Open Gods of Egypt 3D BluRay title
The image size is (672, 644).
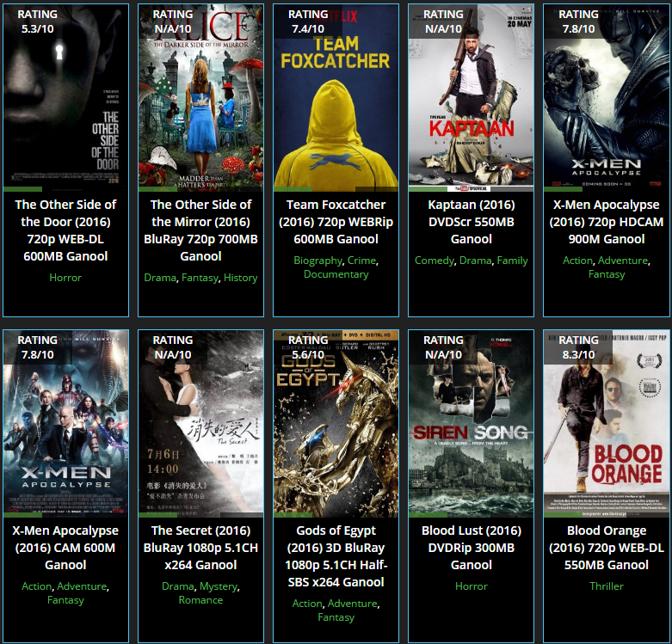coord(336,556)
